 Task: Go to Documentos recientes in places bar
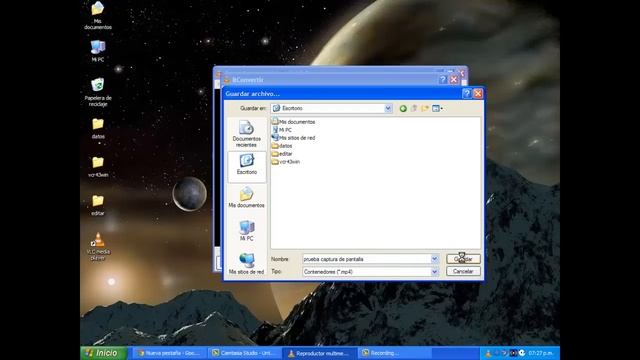tap(247, 134)
